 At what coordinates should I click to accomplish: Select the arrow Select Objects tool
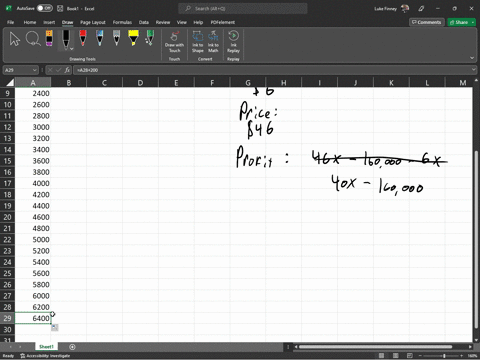pyautogui.click(x=15, y=39)
